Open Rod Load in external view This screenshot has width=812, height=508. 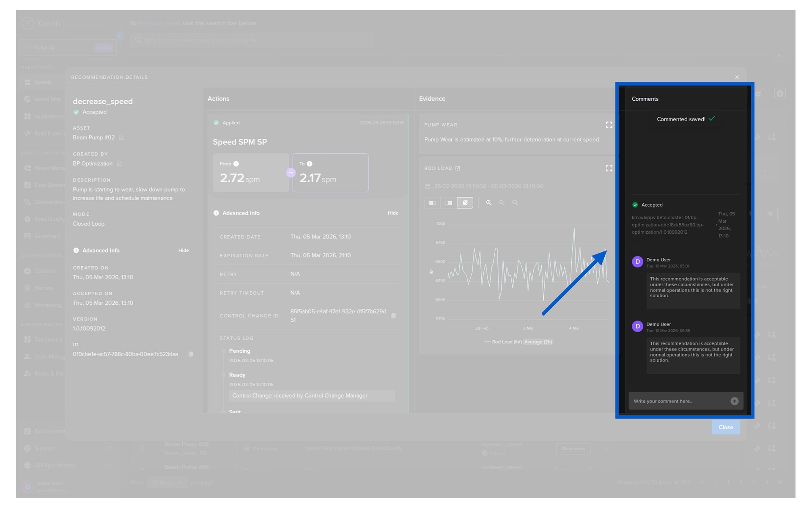click(458, 168)
